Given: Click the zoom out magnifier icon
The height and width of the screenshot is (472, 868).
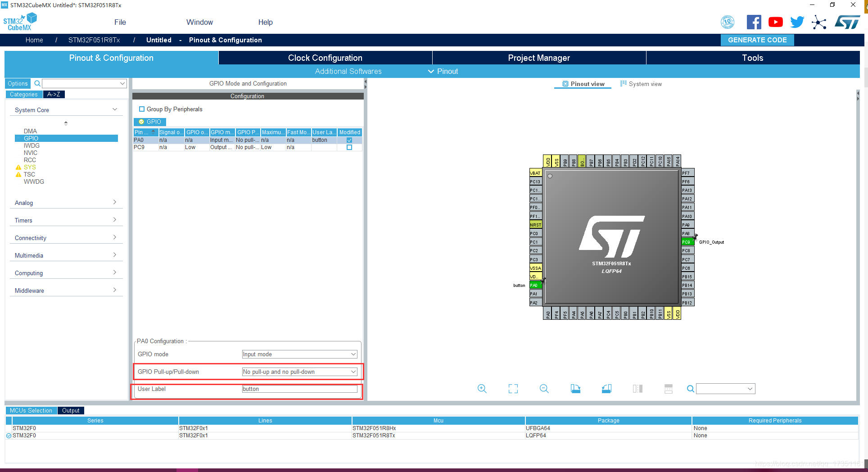Looking at the screenshot, I should click(x=544, y=389).
